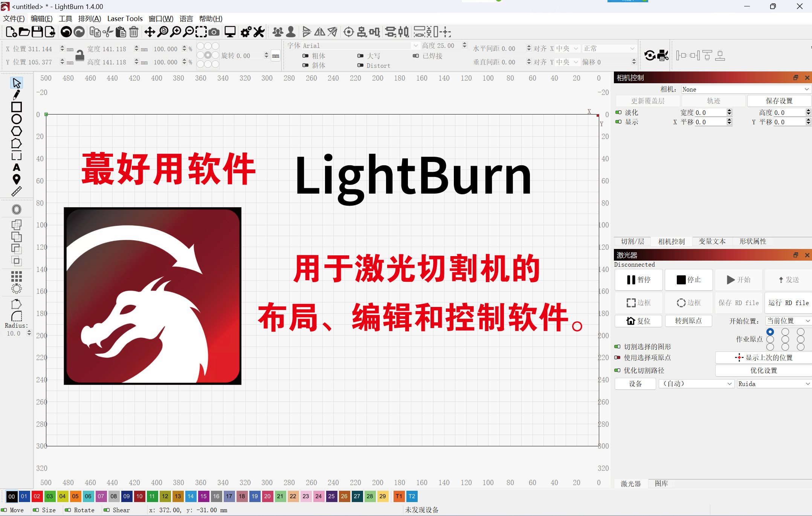The height and width of the screenshot is (516, 812).
Task: Click the 优化设置 button
Action: point(764,370)
